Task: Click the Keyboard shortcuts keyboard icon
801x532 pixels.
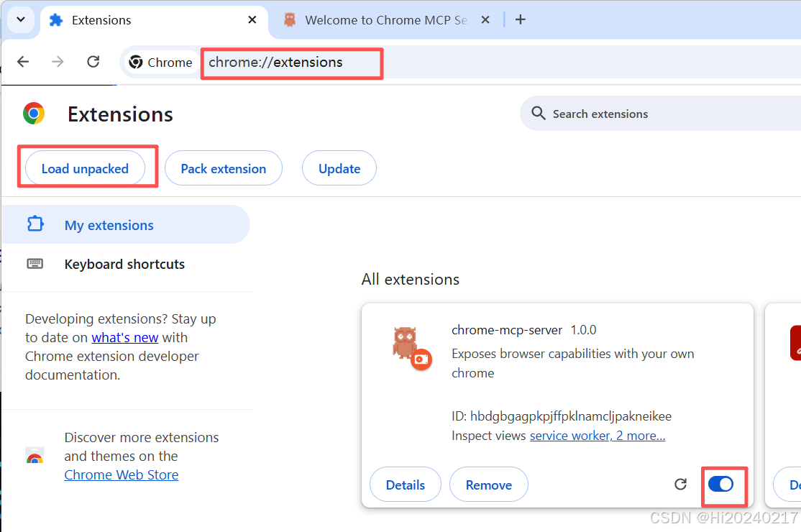Action: (35, 263)
